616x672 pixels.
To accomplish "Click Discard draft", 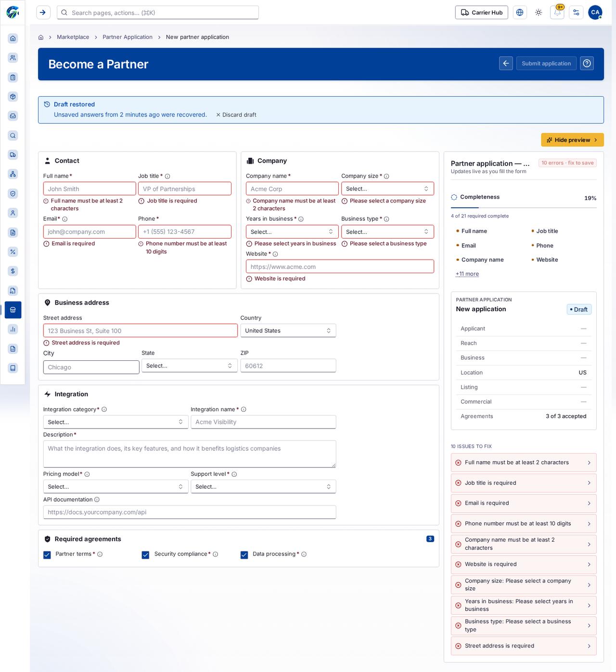I will tap(236, 115).
